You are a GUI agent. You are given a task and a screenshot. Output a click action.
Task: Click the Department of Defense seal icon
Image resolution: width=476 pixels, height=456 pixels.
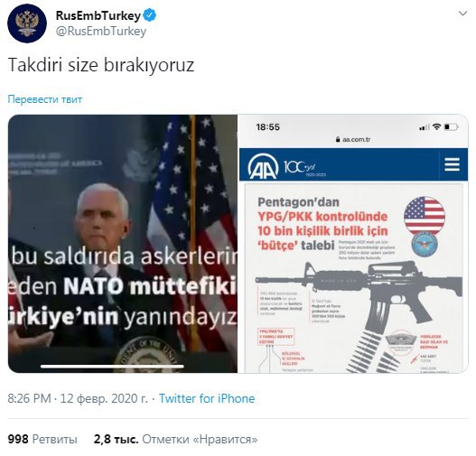tap(425, 244)
